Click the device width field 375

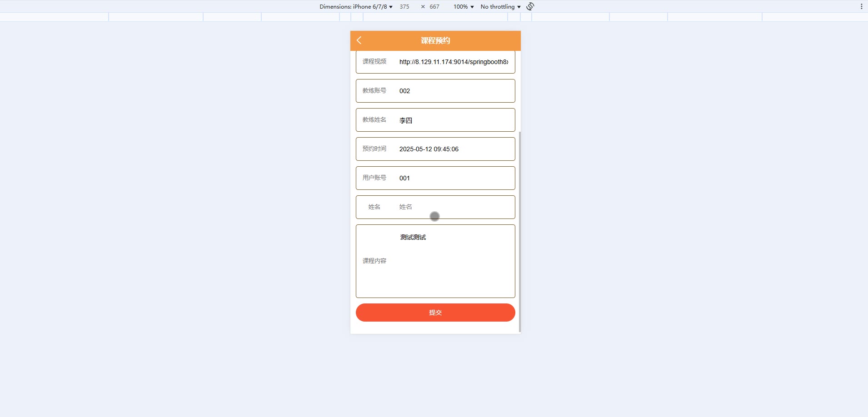point(404,6)
